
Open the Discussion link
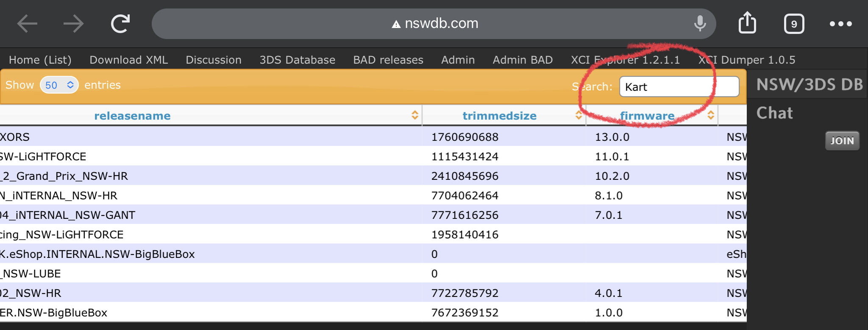point(214,60)
